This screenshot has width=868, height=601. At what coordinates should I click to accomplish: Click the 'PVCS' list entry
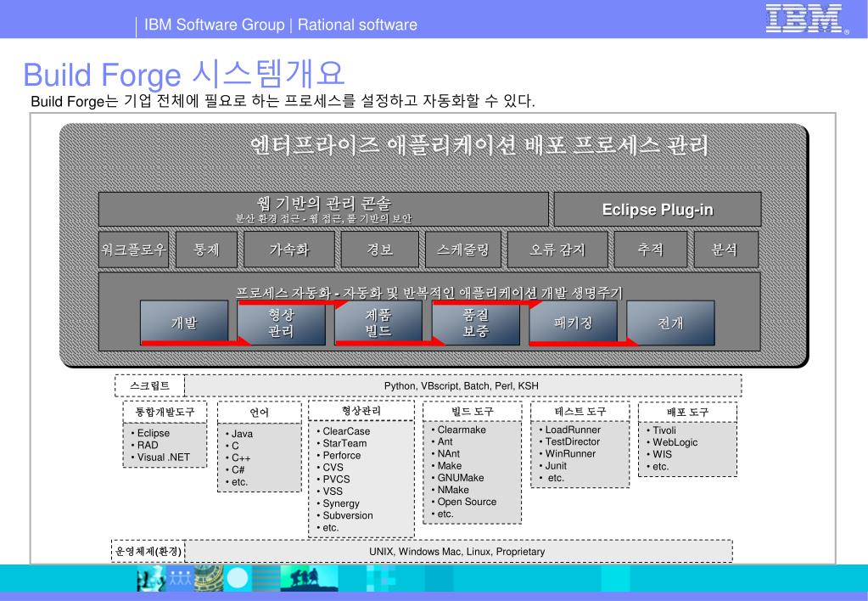[x=336, y=479]
